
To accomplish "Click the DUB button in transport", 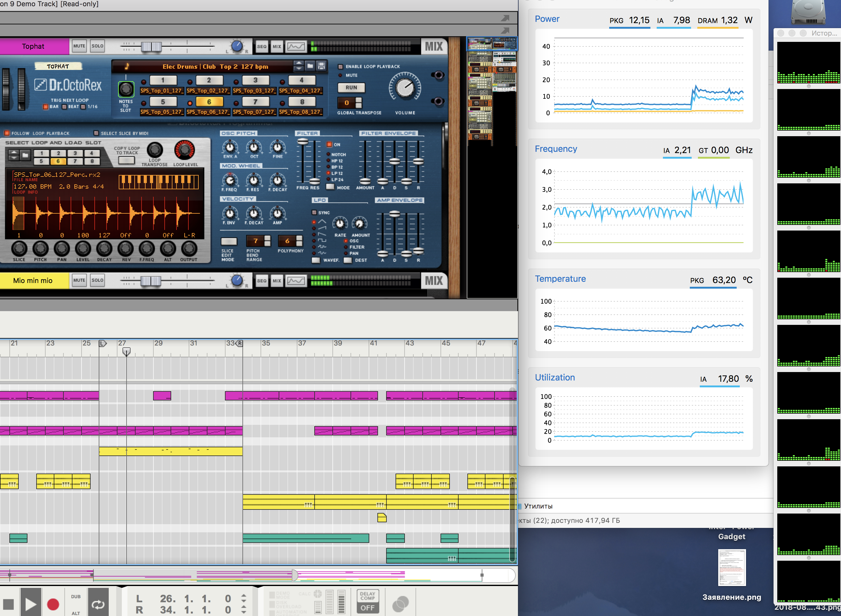I will (76, 597).
